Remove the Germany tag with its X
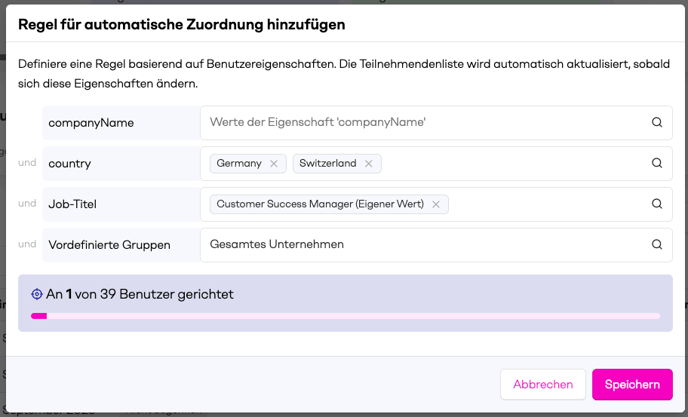This screenshot has height=417, width=688. coord(274,164)
